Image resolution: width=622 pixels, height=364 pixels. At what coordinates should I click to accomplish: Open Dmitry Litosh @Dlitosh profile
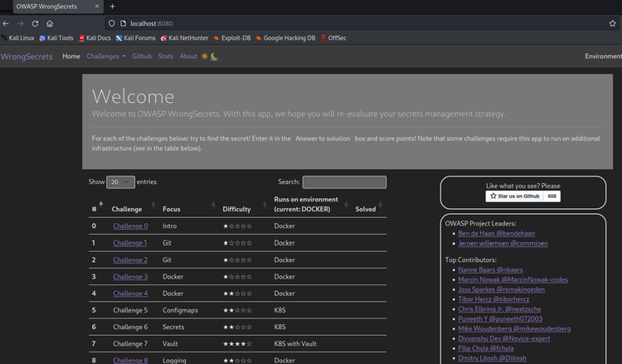493,358
